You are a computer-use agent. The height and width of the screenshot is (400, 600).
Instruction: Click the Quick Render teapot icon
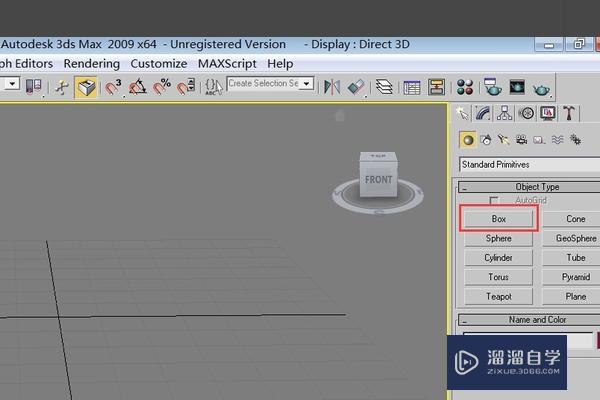click(541, 88)
